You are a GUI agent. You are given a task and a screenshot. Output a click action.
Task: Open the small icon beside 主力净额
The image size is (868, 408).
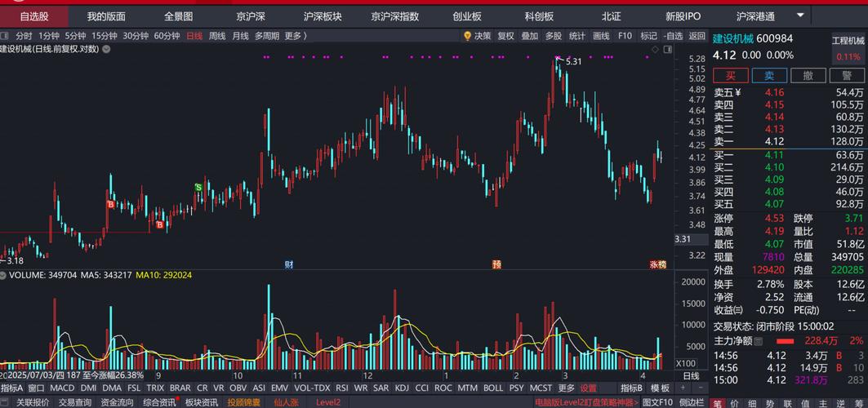pyautogui.click(x=759, y=341)
